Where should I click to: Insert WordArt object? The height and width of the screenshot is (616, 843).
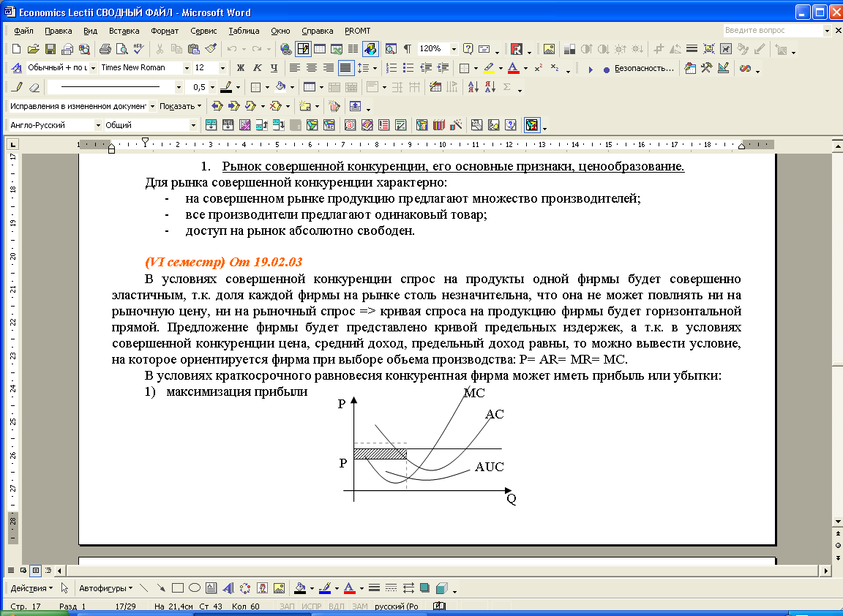(x=228, y=589)
